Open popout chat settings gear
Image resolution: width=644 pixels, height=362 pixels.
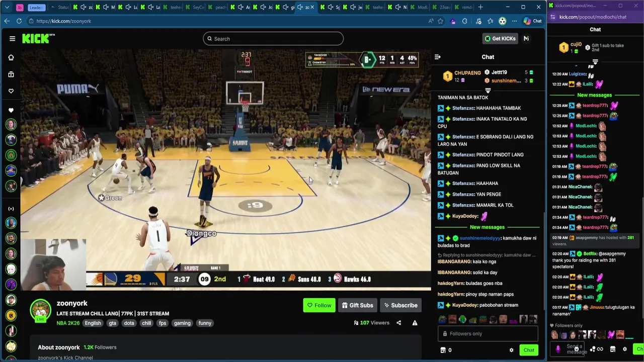pos(624,349)
